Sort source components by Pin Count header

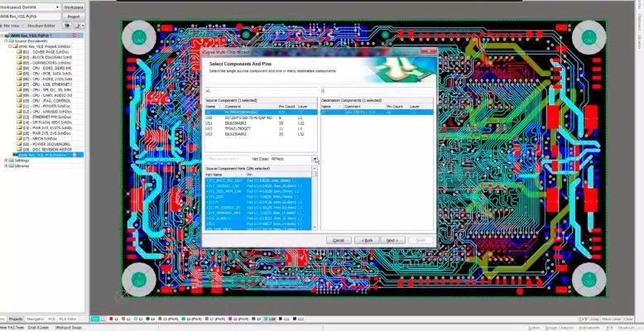click(287, 107)
